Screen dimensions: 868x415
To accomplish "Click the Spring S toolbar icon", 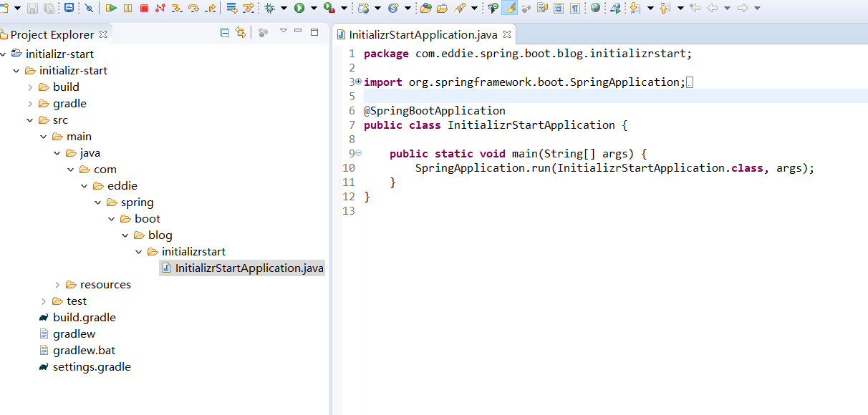I will 394,8.
